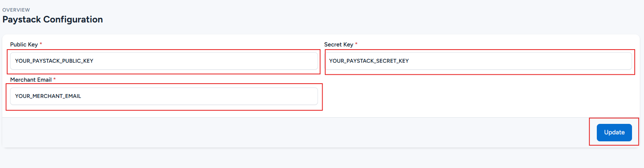Click empty card space beside Merchant Email field
Screen dimensions: 644x168
[480, 96]
